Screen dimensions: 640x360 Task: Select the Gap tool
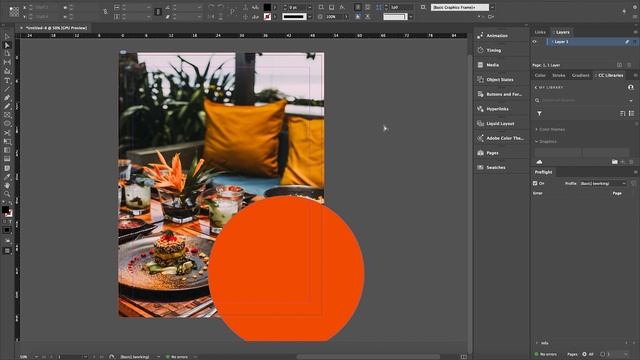[7, 62]
